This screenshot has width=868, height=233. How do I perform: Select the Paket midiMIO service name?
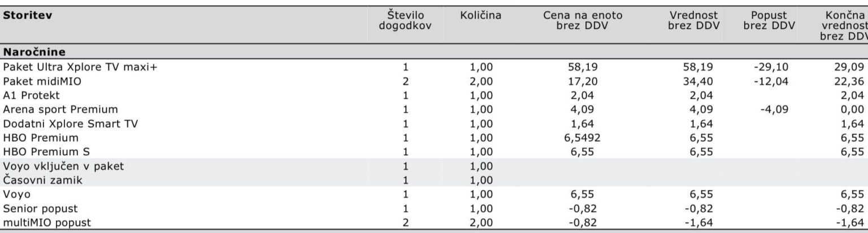[42, 81]
